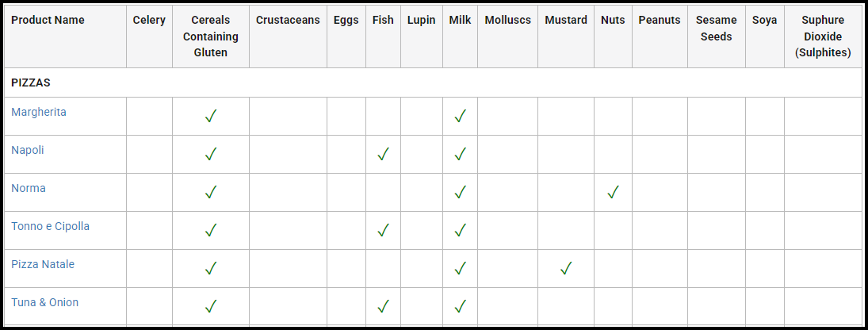Click the Nuts checkmark for Norma
Image resolution: width=868 pixels, height=330 pixels.
(613, 192)
